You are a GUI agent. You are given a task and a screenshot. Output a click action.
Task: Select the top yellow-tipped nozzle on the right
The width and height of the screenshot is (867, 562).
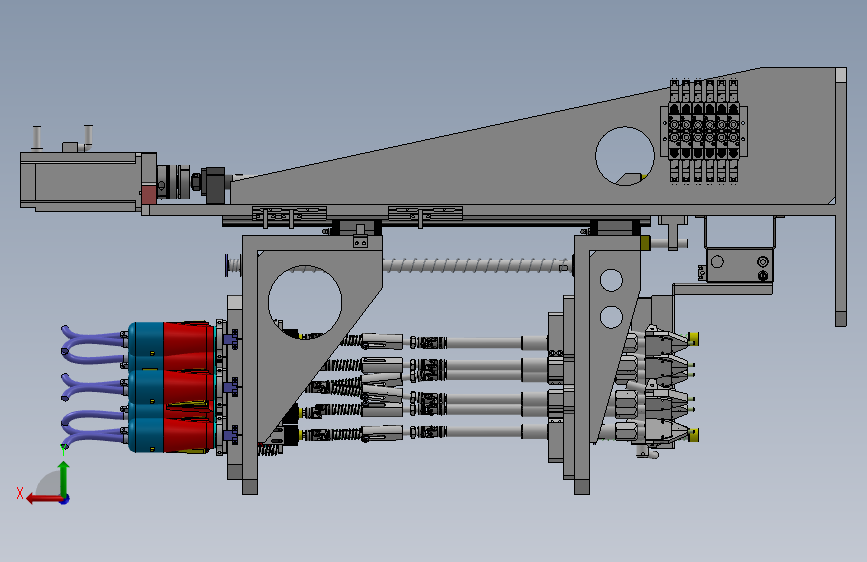[x=693, y=339]
